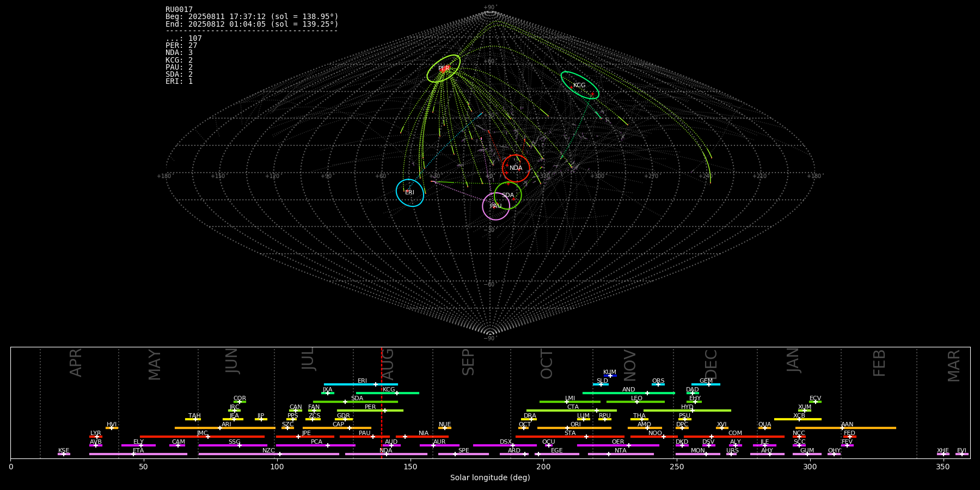Click the pink PAU radiant circle
The image size is (980, 490).
[496, 206]
